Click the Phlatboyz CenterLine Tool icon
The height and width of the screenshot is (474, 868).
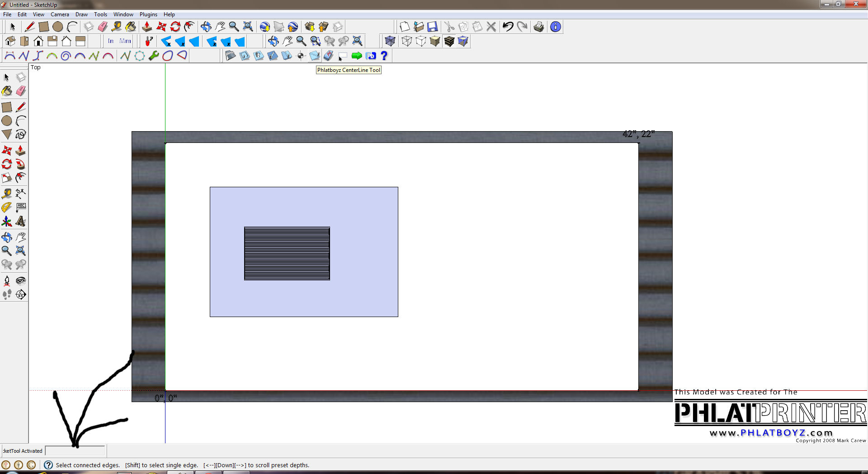(x=315, y=56)
